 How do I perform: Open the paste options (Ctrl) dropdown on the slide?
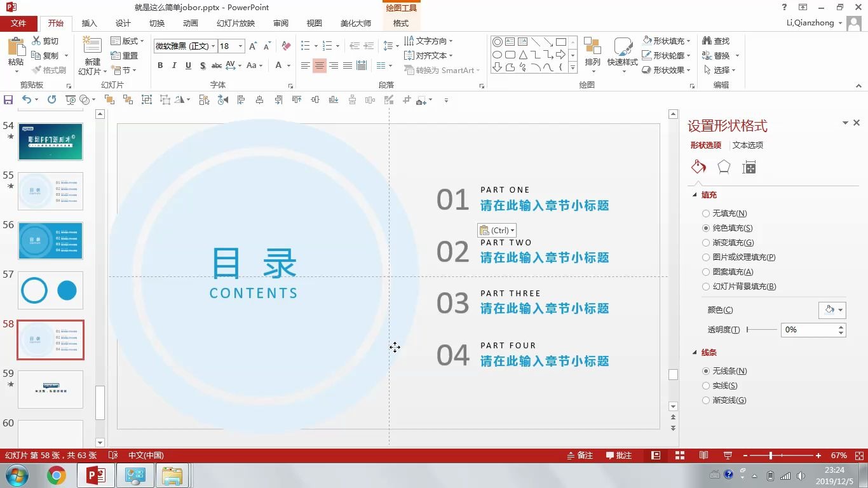coord(497,230)
